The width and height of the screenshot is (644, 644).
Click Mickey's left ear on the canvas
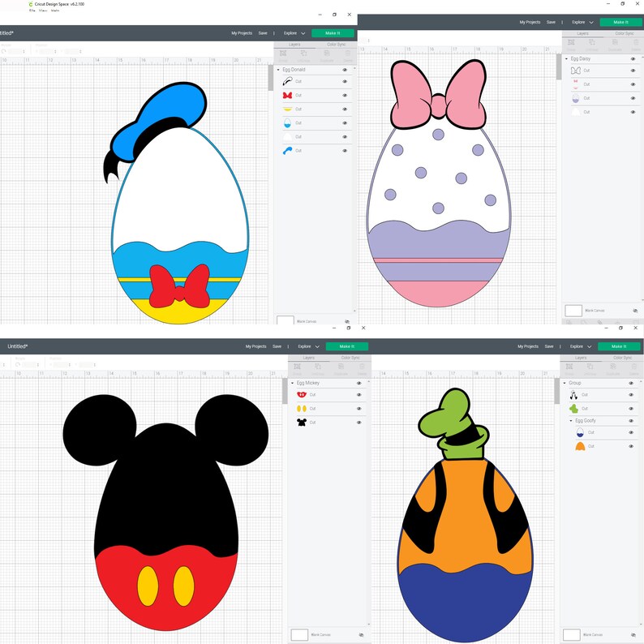coord(99,429)
